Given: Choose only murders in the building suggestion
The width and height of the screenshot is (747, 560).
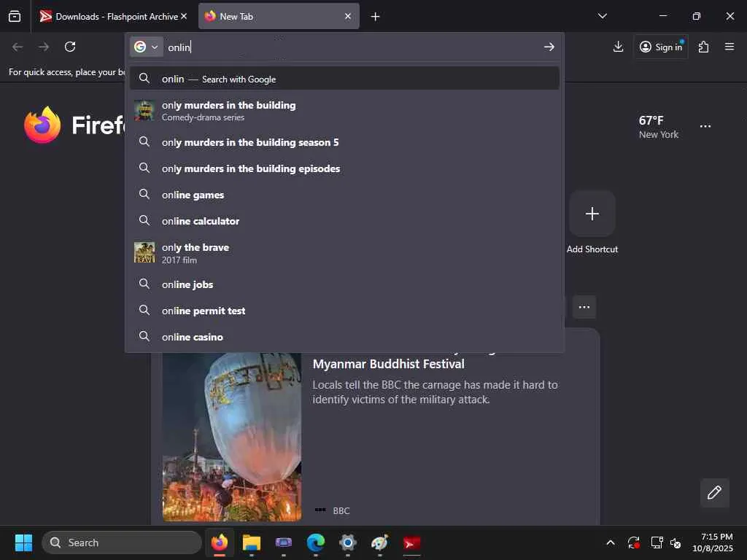Looking at the screenshot, I should [x=344, y=111].
